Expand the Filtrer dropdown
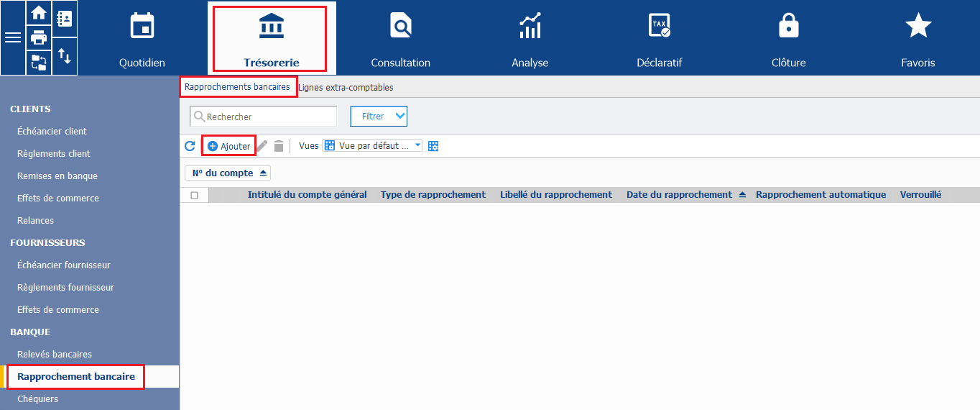 [379, 117]
